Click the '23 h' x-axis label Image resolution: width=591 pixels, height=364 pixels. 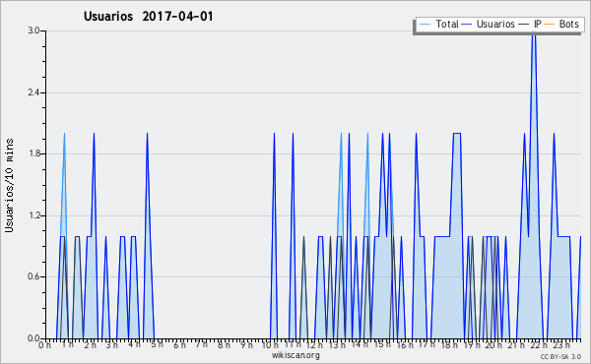560,345
